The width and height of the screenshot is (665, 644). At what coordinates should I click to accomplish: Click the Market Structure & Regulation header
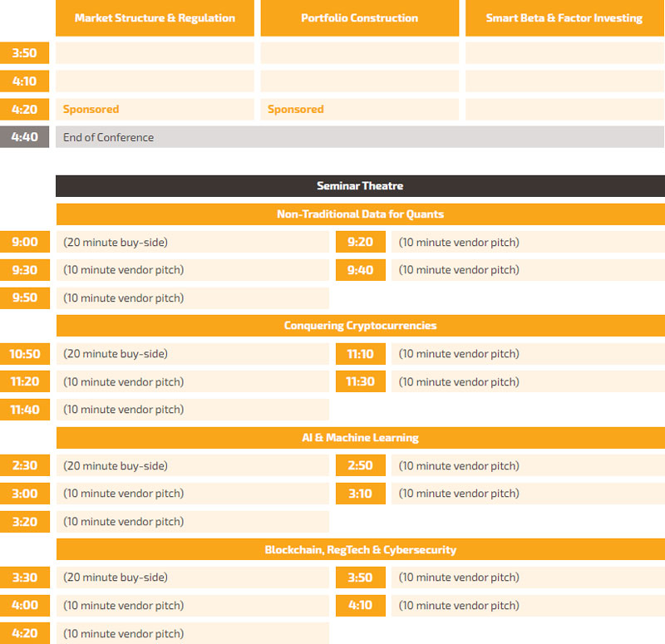pyautogui.click(x=155, y=17)
